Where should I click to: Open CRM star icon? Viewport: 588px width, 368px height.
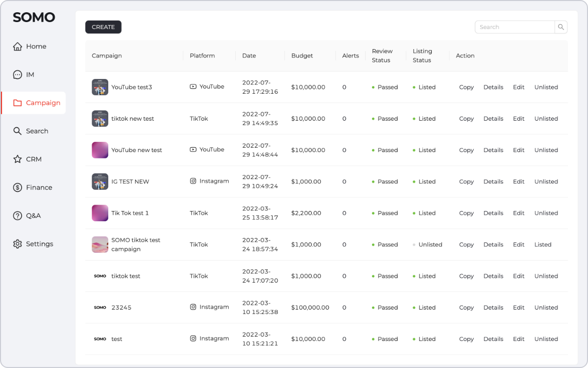pyautogui.click(x=18, y=159)
